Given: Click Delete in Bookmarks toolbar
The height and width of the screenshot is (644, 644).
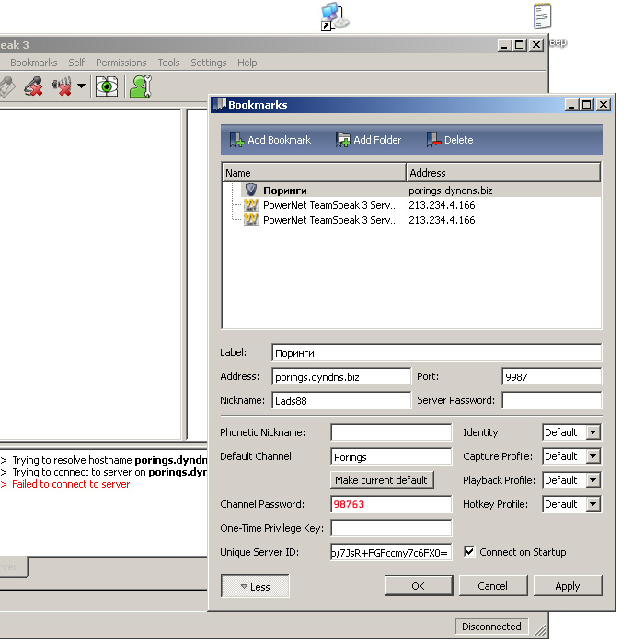Looking at the screenshot, I should click(x=450, y=140).
